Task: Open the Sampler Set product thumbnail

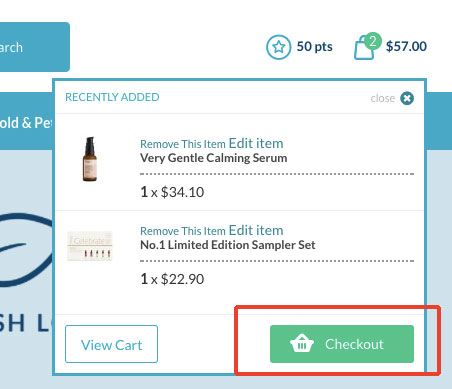Action: (90, 246)
